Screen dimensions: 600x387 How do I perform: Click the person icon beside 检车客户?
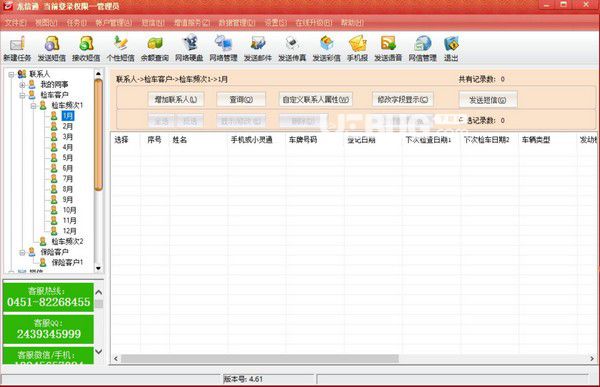pyautogui.click(x=32, y=95)
